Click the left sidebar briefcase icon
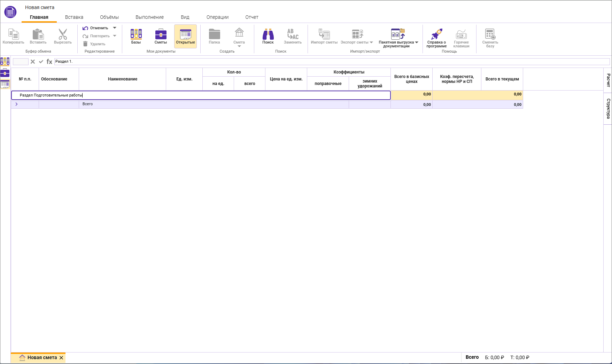Image resolution: width=612 pixels, height=364 pixels. click(x=5, y=73)
